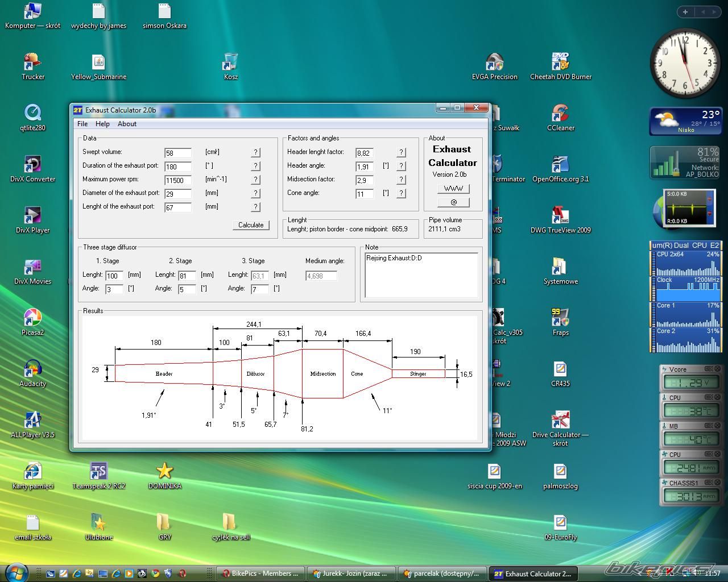728x582 pixels.
Task: Click the help button for Header angle
Action: [x=402, y=166]
